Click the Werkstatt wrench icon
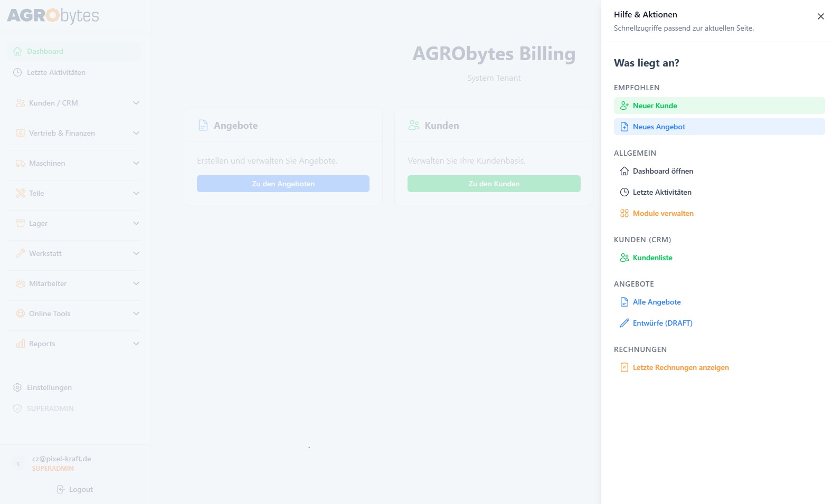Viewport: 833px width, 504px height. [x=21, y=253]
